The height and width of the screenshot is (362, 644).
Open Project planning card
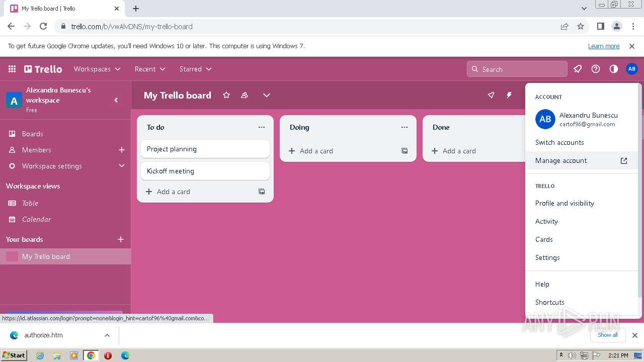click(205, 149)
